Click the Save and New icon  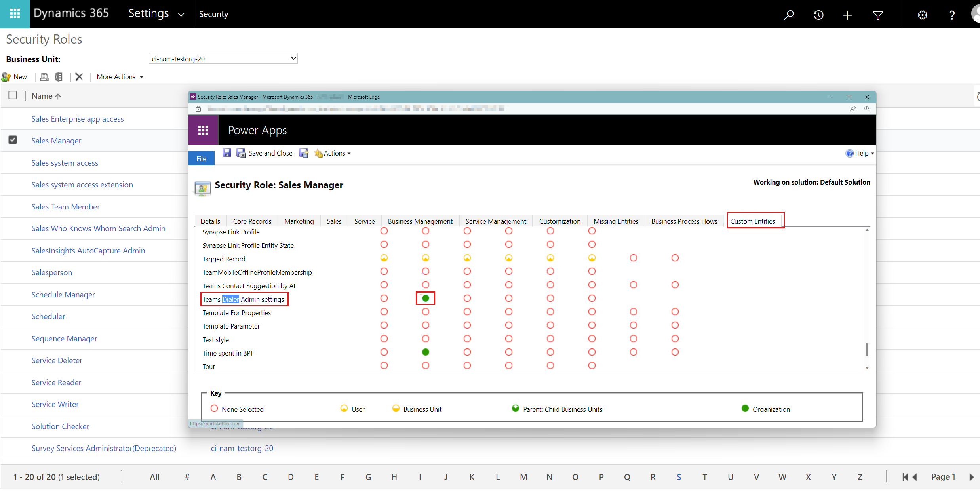pyautogui.click(x=304, y=153)
